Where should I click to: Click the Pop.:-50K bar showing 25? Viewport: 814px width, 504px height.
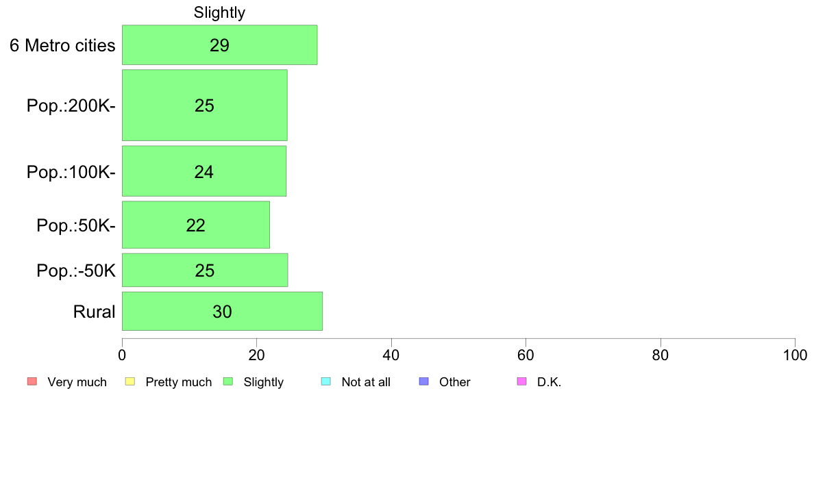pyautogui.click(x=205, y=270)
